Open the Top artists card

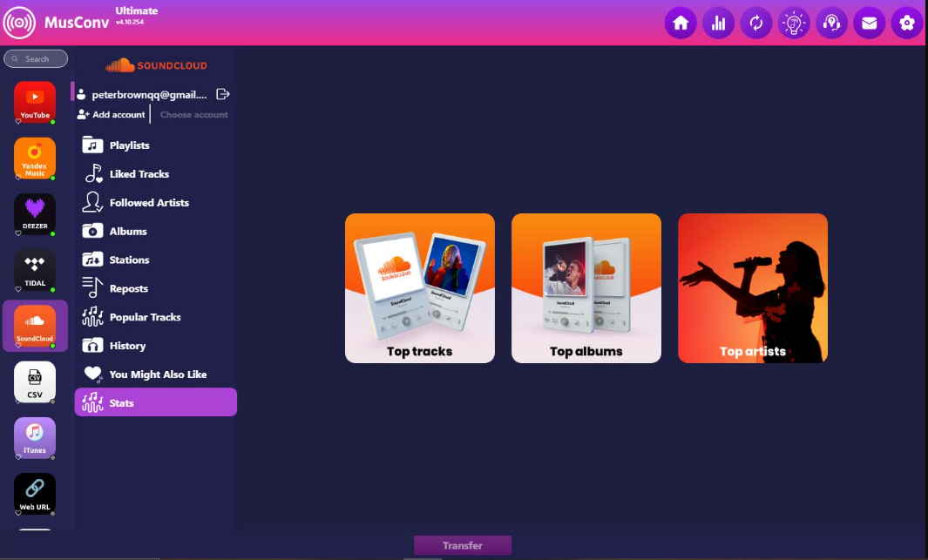[753, 288]
